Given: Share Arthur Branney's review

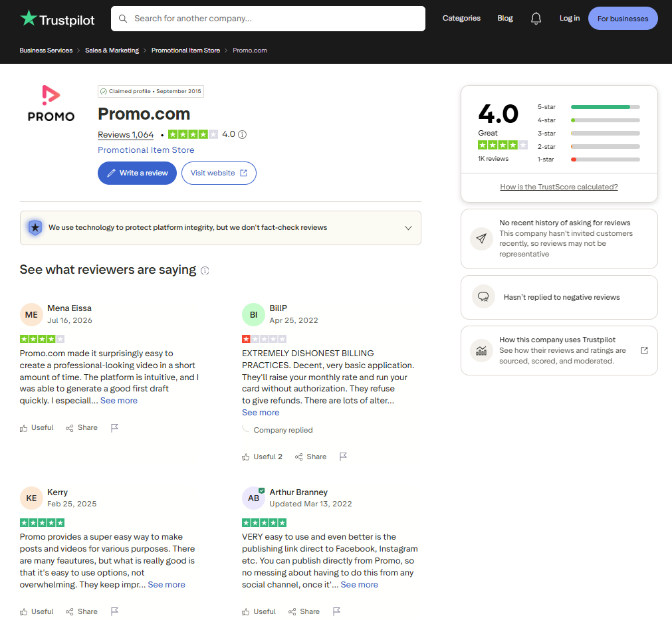Looking at the screenshot, I should (304, 611).
